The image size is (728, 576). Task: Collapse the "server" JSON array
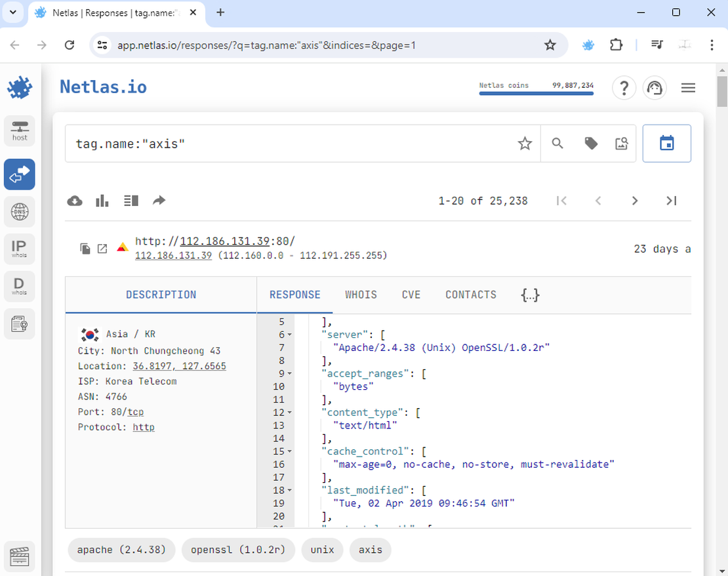pos(290,335)
